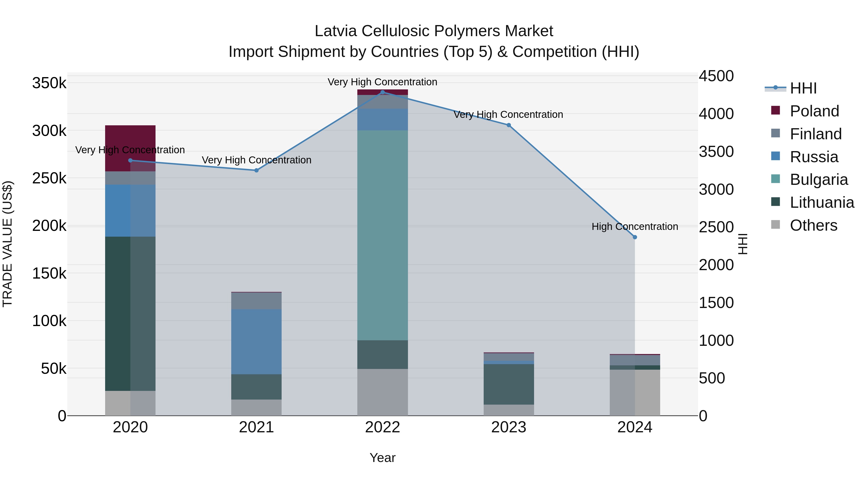The height and width of the screenshot is (488, 868).
Task: Click the Finland segment in 2024 bar
Action: 635,360
